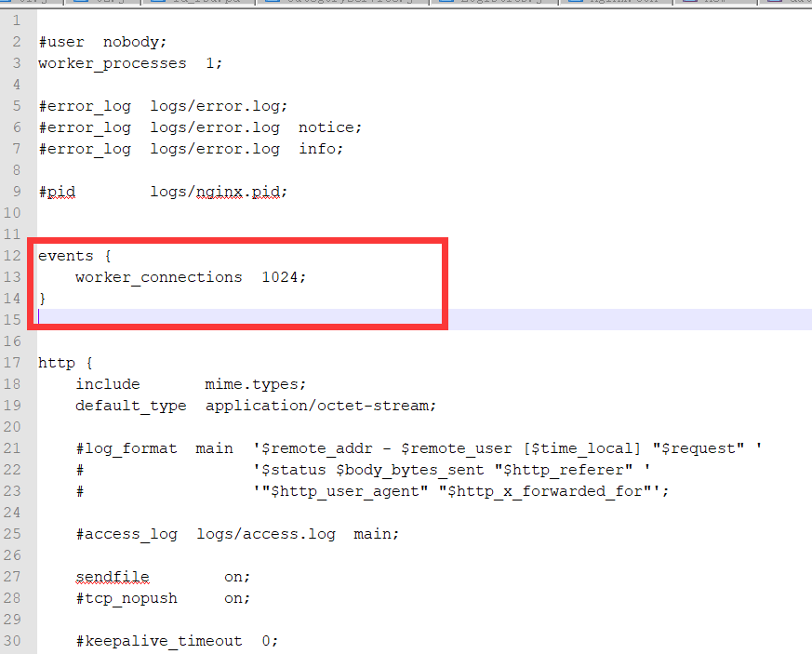Click line number 30 in gutter
This screenshot has width=812, height=654.
12,641
